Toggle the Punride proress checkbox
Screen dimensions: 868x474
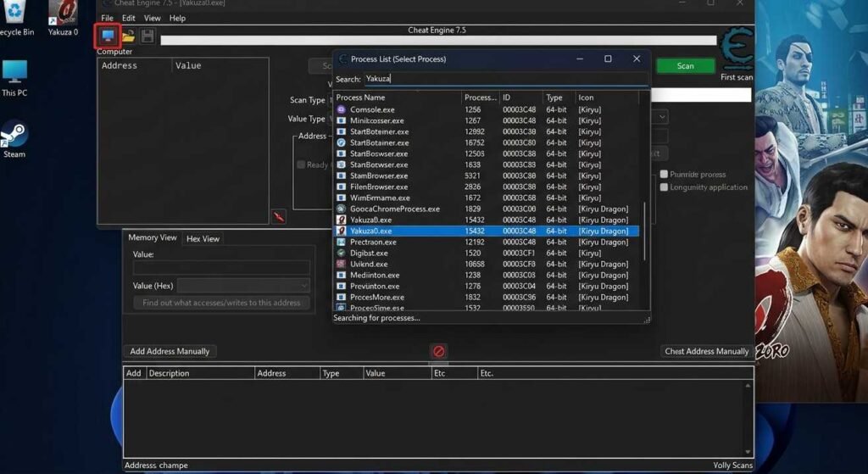(664, 175)
